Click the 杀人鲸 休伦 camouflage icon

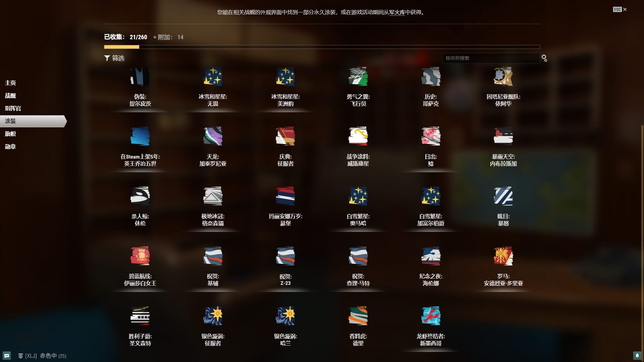coord(140,196)
